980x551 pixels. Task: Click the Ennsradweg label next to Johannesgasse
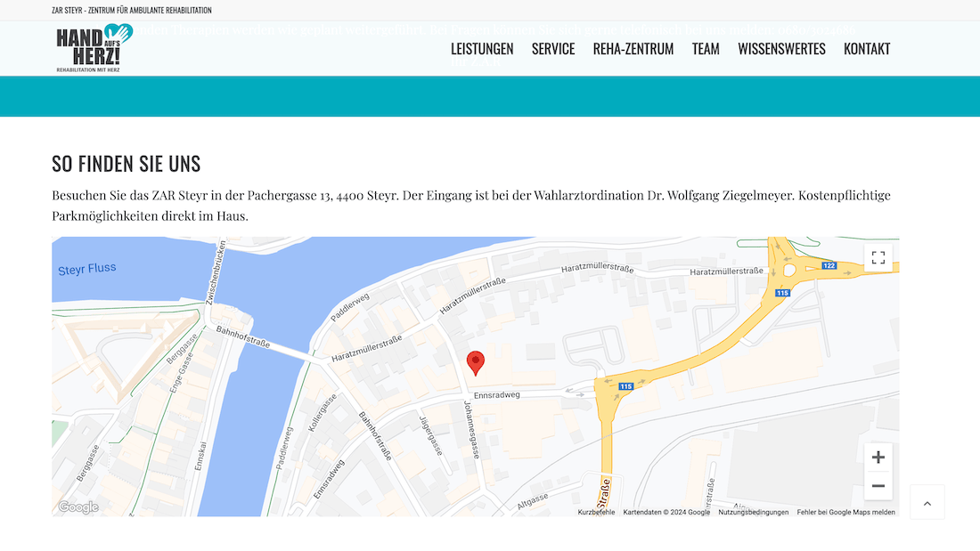pyautogui.click(x=497, y=395)
